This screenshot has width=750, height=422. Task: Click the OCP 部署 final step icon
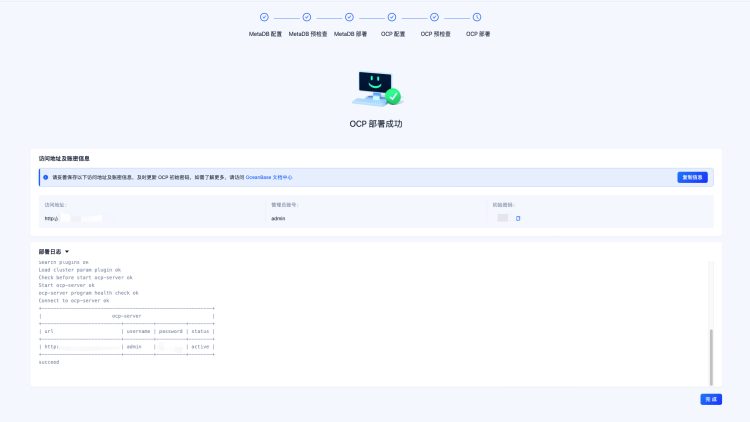coord(477,17)
